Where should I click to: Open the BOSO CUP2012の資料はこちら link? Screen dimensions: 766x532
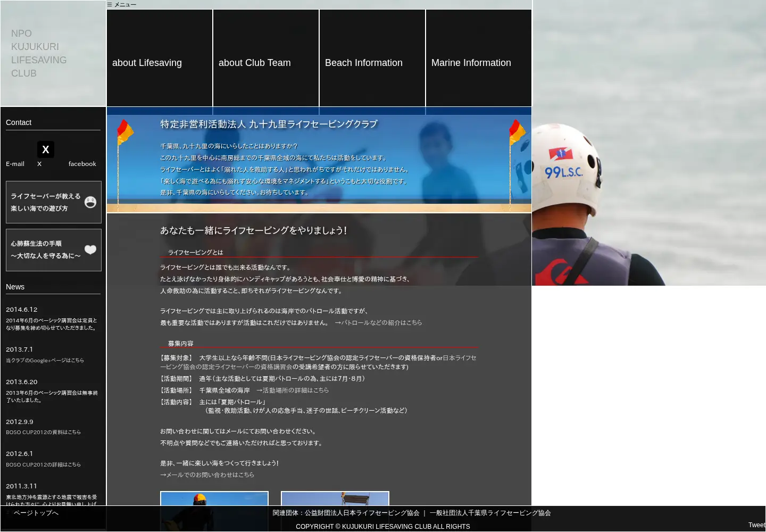coord(43,432)
